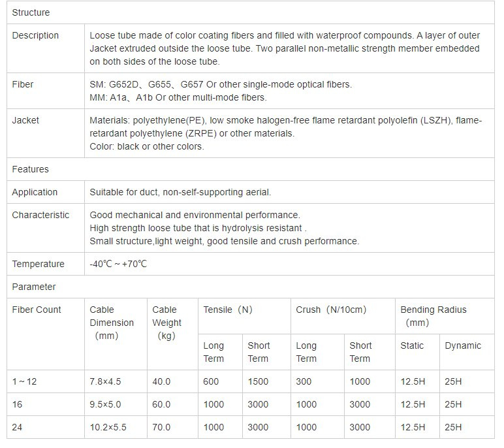Select the 60.0 cable weight cell
This screenshot has height=448, width=504.
[x=161, y=404]
